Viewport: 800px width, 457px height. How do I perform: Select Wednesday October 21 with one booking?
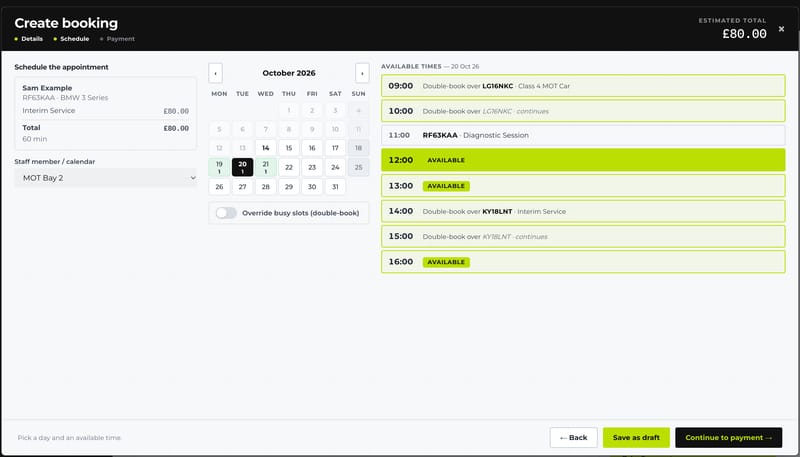(x=265, y=167)
